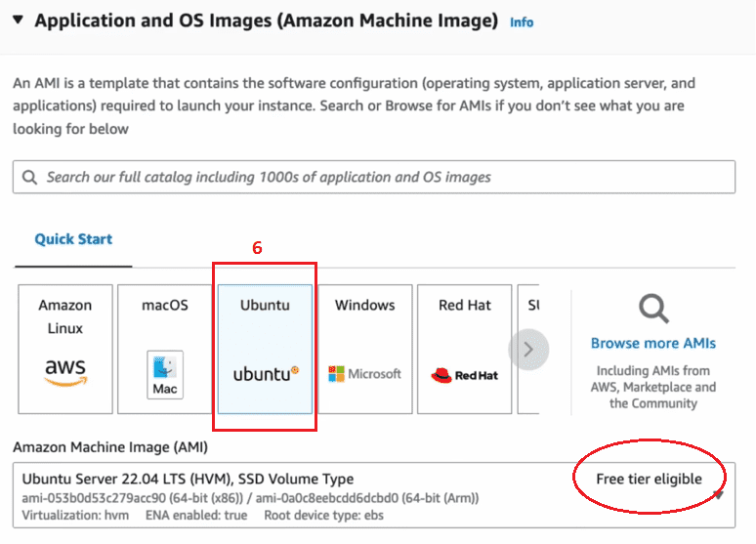Collapse the Application and OS Images section
Viewport: 756px width, 544px height.
point(18,20)
